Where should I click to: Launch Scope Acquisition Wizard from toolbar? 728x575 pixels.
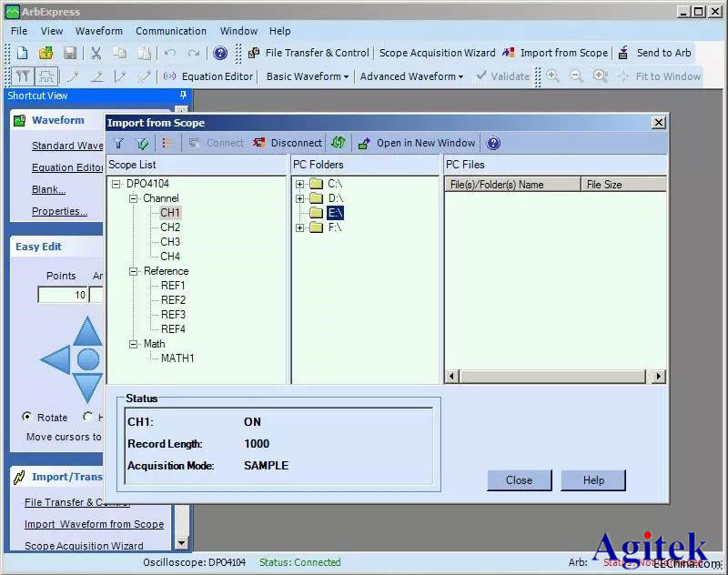click(x=438, y=53)
